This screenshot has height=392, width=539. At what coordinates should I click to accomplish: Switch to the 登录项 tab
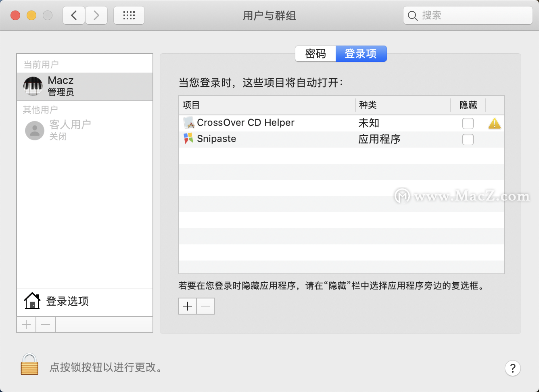(x=361, y=54)
